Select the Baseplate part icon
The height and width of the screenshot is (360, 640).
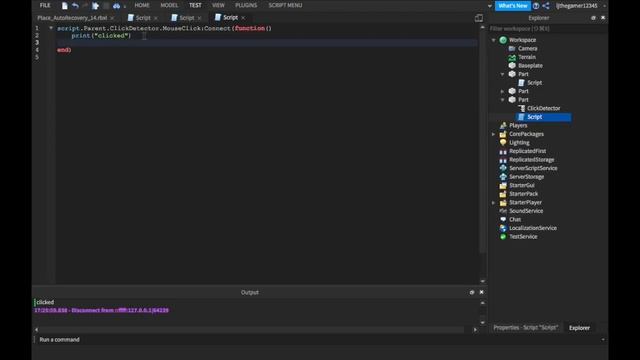(512, 66)
